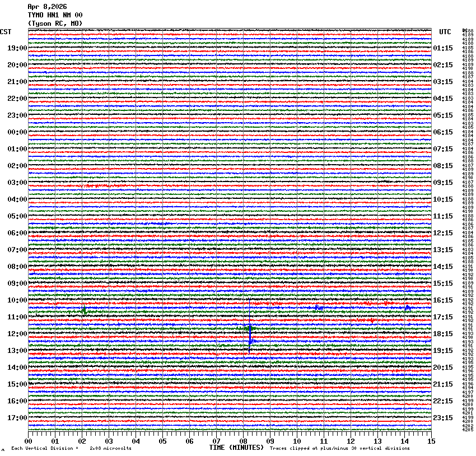Click the 17:00 CST row label

[17, 418]
